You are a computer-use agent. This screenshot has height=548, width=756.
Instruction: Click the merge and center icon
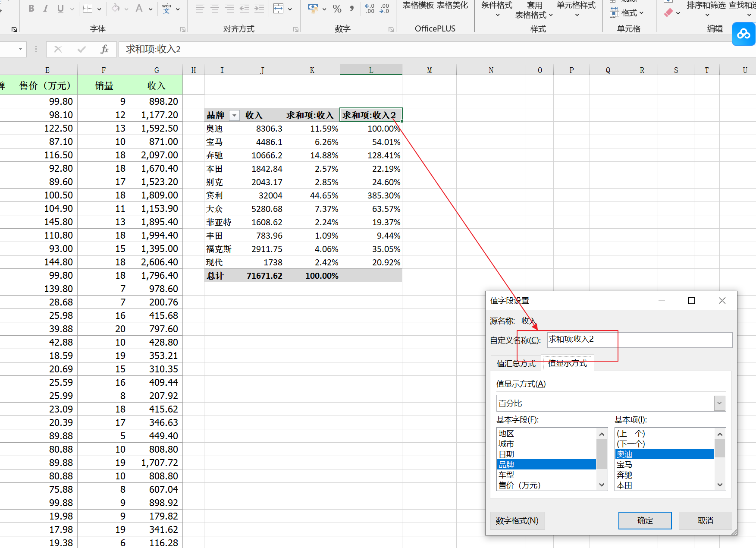279,9
